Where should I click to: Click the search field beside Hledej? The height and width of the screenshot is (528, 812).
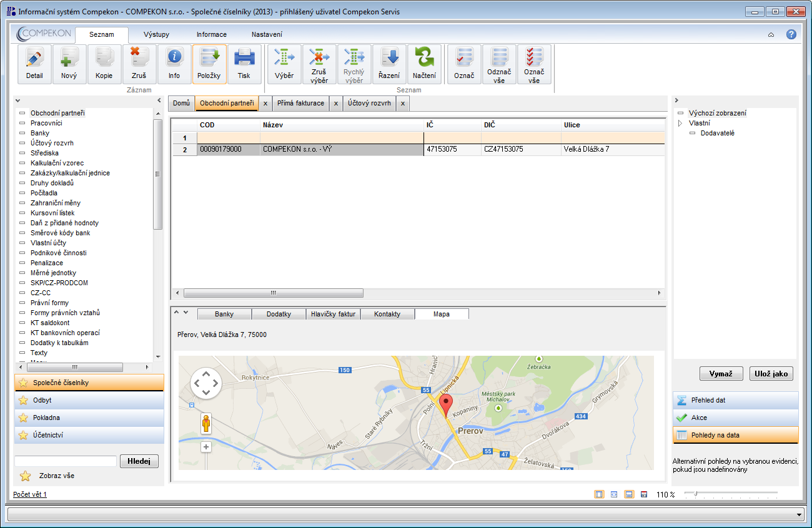66,461
